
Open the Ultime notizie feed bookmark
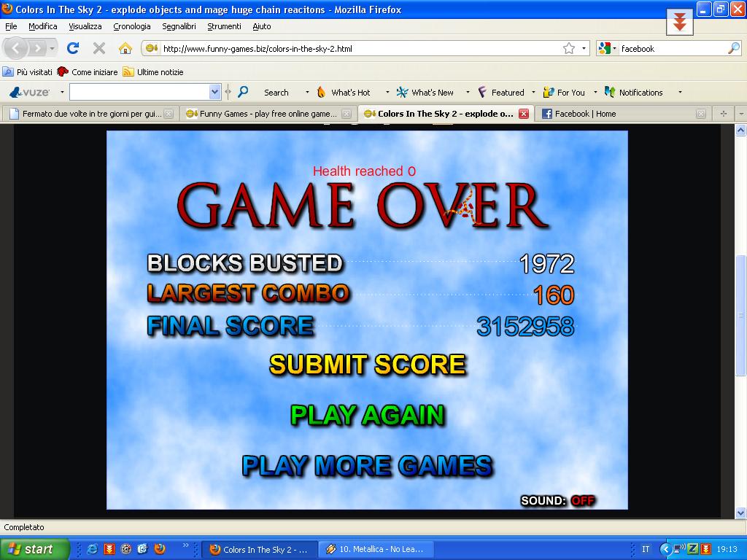[153, 72]
